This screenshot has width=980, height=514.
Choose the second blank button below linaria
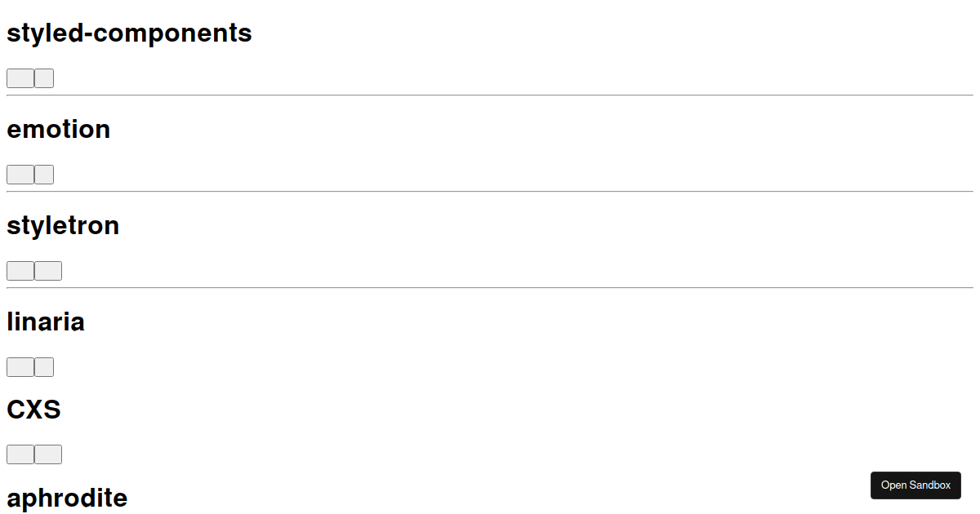(x=44, y=367)
